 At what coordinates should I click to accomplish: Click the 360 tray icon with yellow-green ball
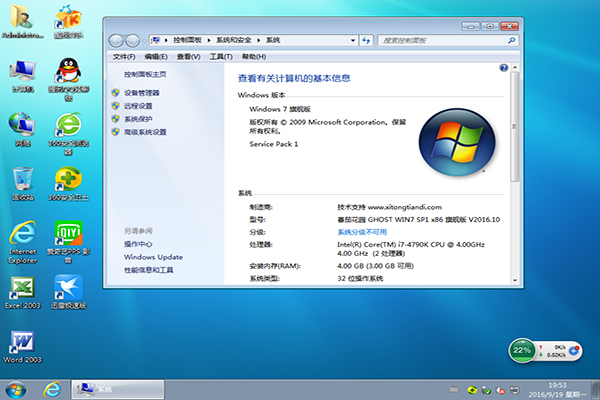[472, 390]
